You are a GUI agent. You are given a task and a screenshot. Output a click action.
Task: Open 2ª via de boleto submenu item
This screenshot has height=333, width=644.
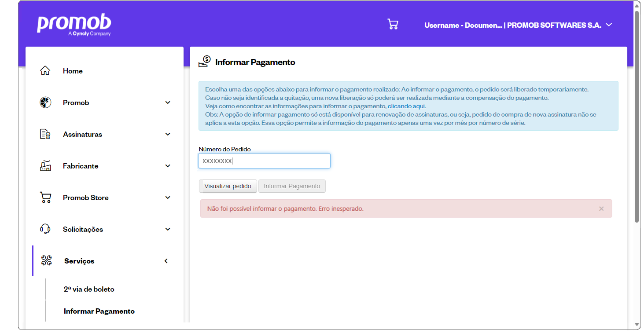click(89, 289)
